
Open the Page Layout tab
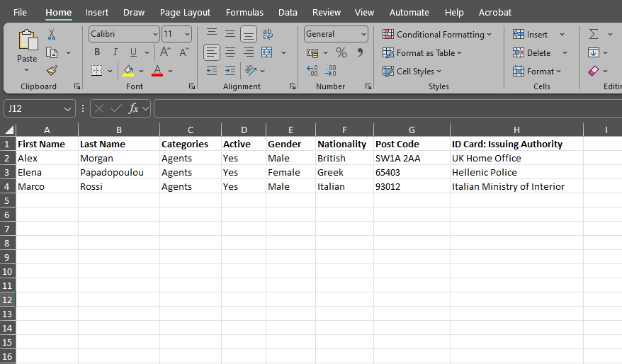[x=185, y=12]
